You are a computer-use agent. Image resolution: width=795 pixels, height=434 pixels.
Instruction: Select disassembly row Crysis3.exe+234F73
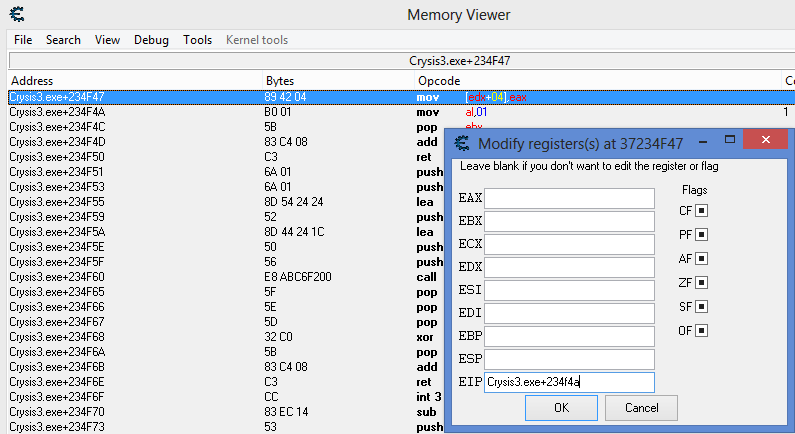pos(226,427)
